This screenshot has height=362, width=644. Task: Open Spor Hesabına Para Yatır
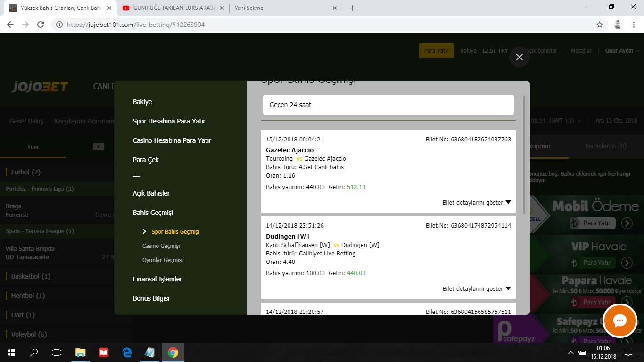coord(169,121)
